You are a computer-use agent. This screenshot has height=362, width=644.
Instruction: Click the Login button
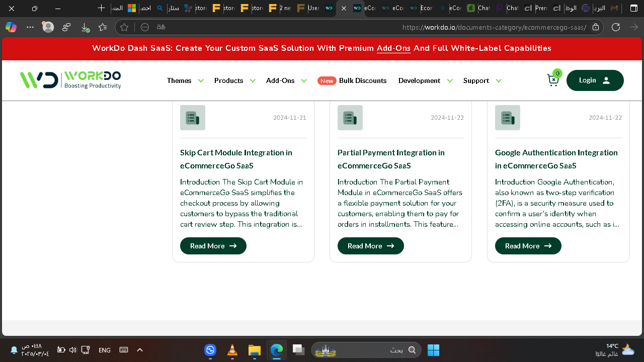[x=595, y=80]
